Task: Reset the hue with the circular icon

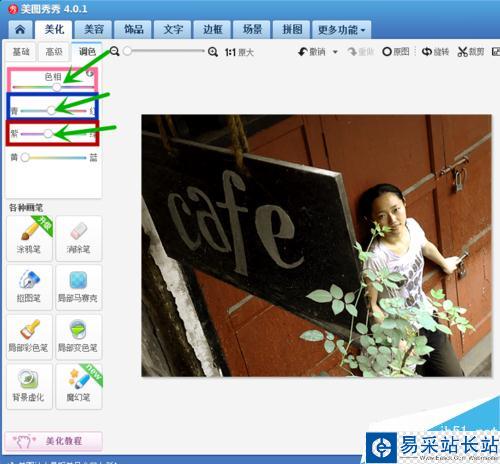Action: 90,74
